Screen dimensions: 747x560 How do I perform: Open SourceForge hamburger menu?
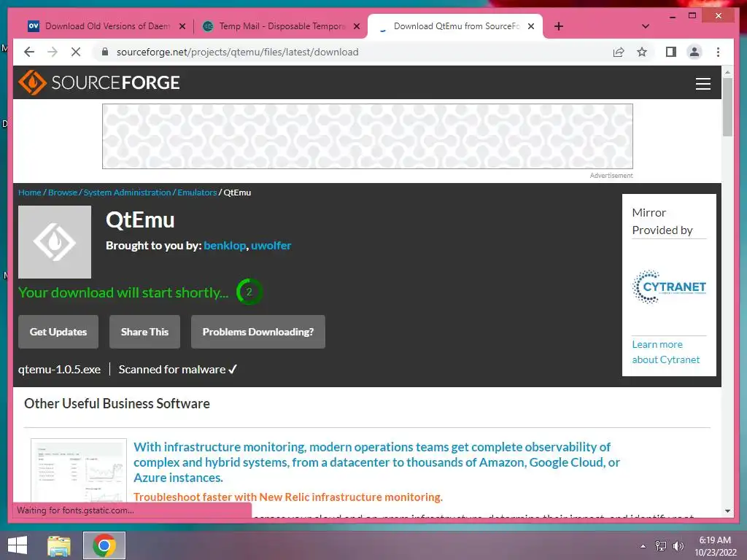point(703,83)
